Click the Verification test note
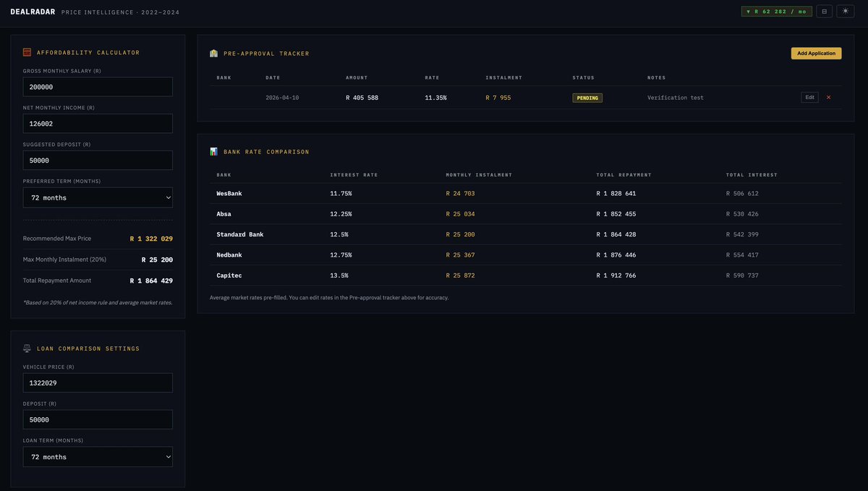 [x=676, y=98]
